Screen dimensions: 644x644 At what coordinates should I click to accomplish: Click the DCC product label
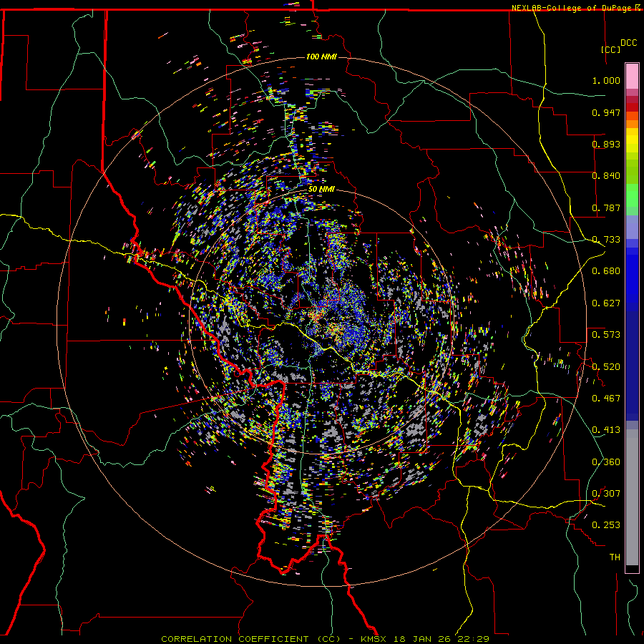[628, 43]
